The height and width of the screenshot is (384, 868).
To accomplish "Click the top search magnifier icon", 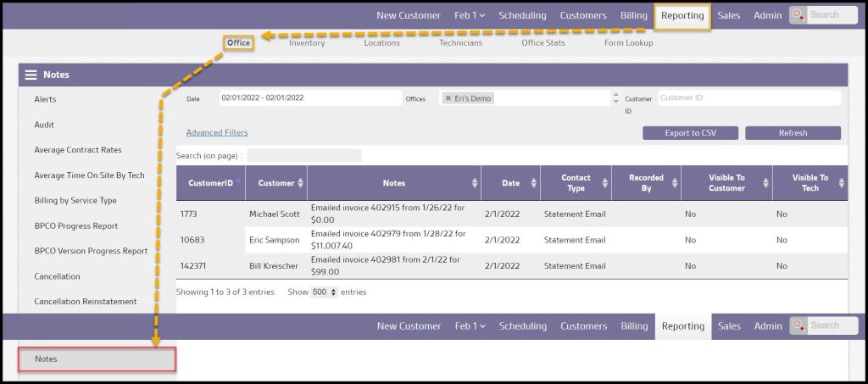I will click(x=798, y=15).
